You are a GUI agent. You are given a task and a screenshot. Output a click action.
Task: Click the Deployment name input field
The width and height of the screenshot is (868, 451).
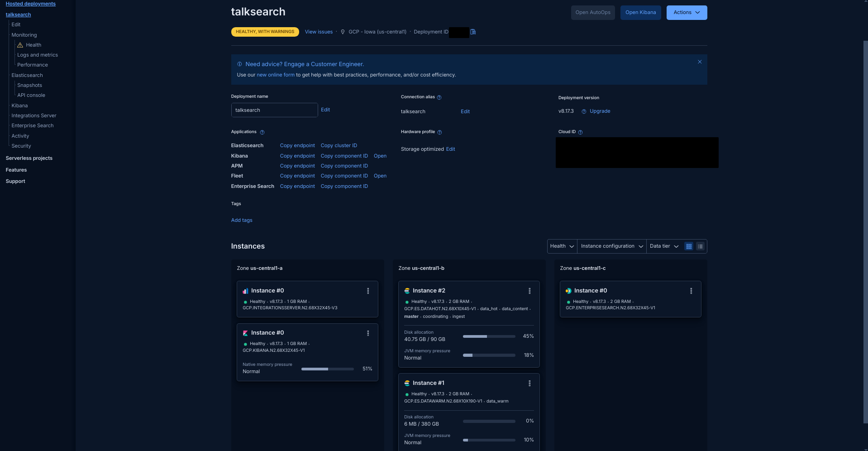(x=274, y=110)
